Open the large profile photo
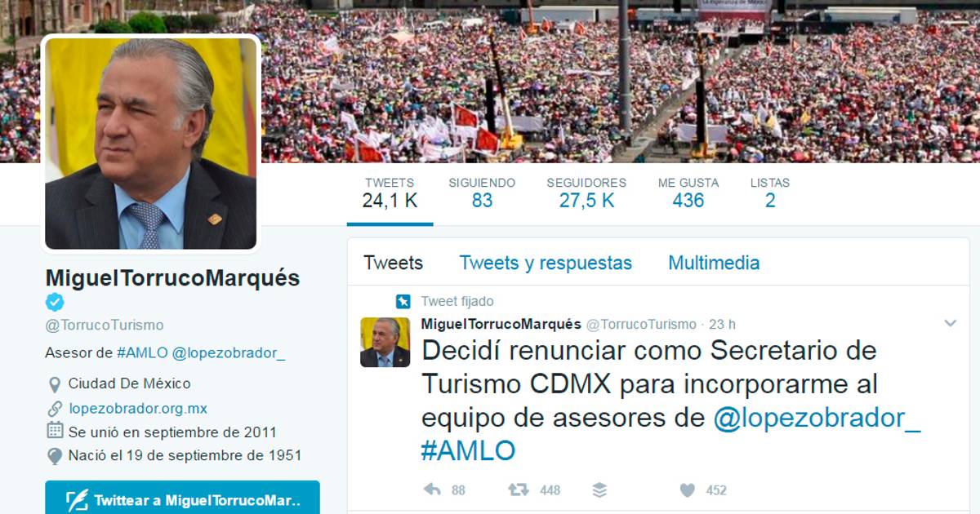This screenshot has width=980, height=514. point(151,143)
